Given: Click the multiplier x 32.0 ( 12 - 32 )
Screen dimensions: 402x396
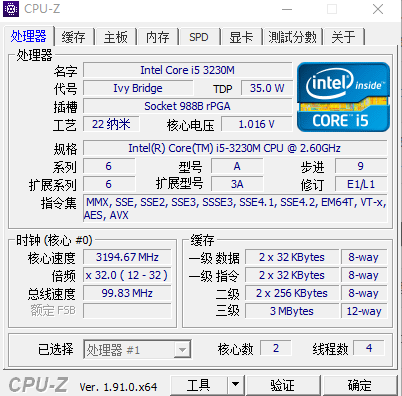Looking at the screenshot, I should click(127, 275).
